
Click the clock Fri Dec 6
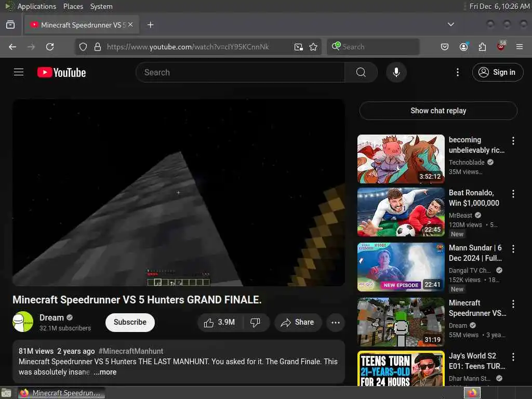click(499, 6)
